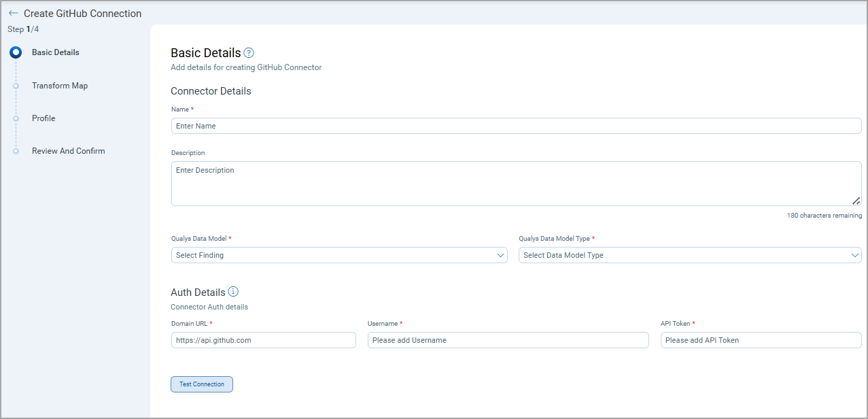This screenshot has height=419, width=868.
Task: Click the Basic Details step circle indicator
Action: (16, 52)
